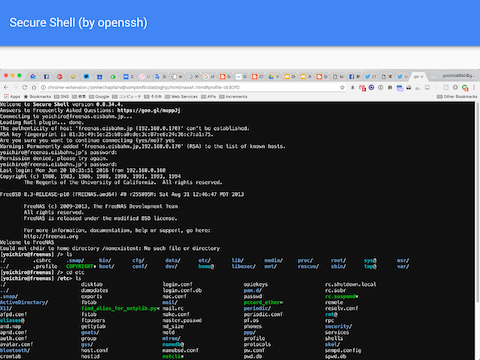Open the https://goo.gl/muppJj FAQ link
Image resolution: width=480 pixels, height=360 pixels.
click(x=148, y=110)
